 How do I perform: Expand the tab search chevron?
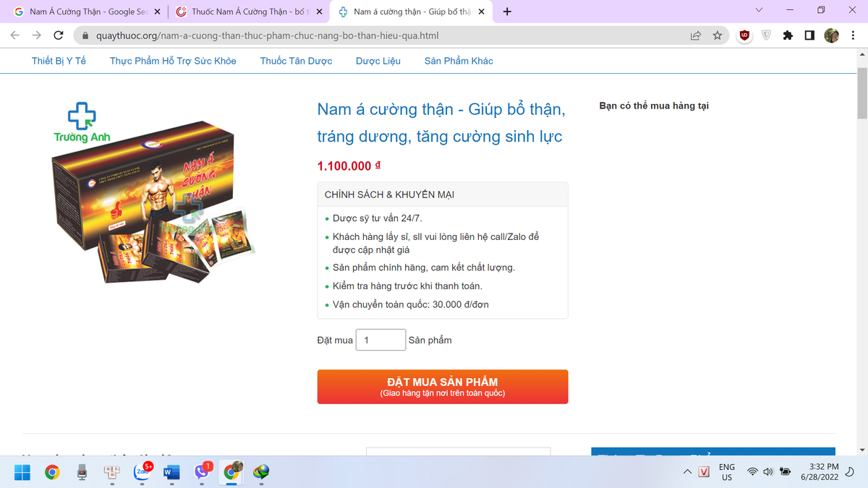click(x=759, y=11)
